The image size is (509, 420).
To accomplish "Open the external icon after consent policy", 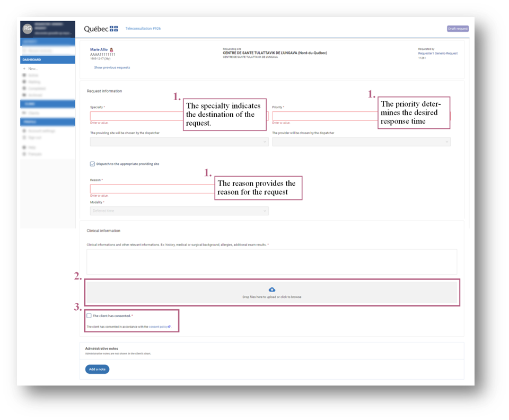I will [169, 327].
